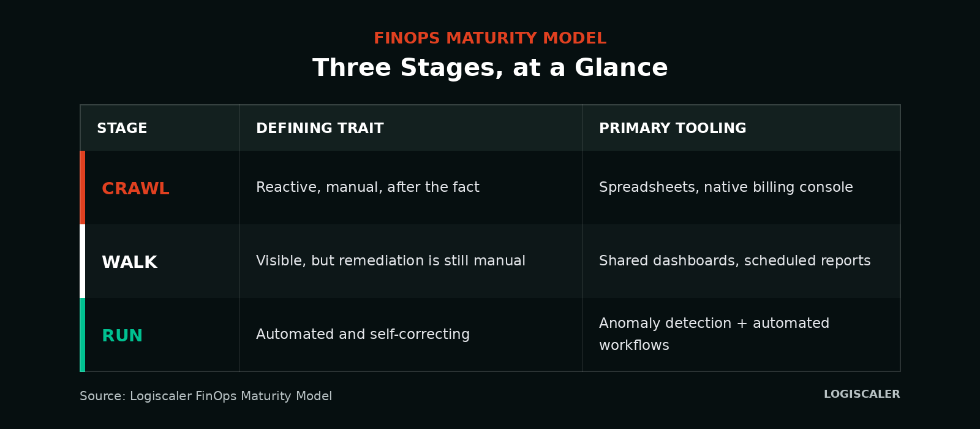980x429 pixels.
Task: Click the orange color bar beside CRAWL
Action: point(82,188)
